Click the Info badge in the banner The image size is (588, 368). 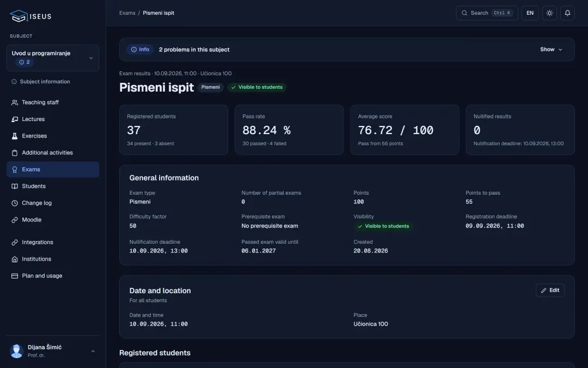[x=140, y=50]
